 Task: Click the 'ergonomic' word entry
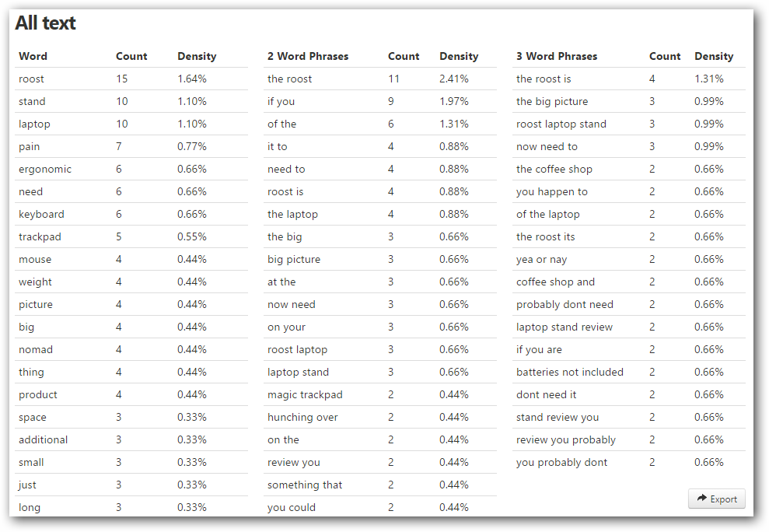[45, 170]
